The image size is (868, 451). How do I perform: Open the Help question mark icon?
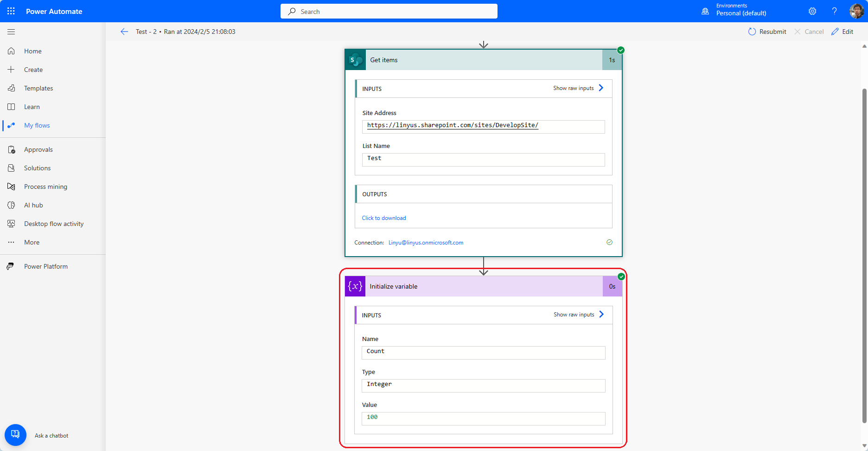click(x=834, y=11)
